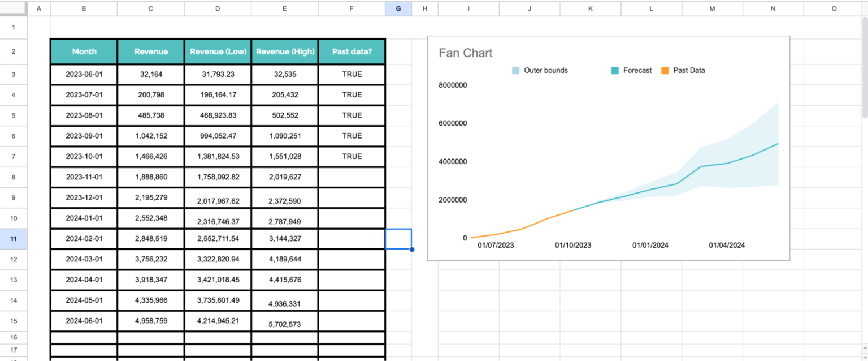Select the empty Past data cell for 2023-11-01

[352, 177]
